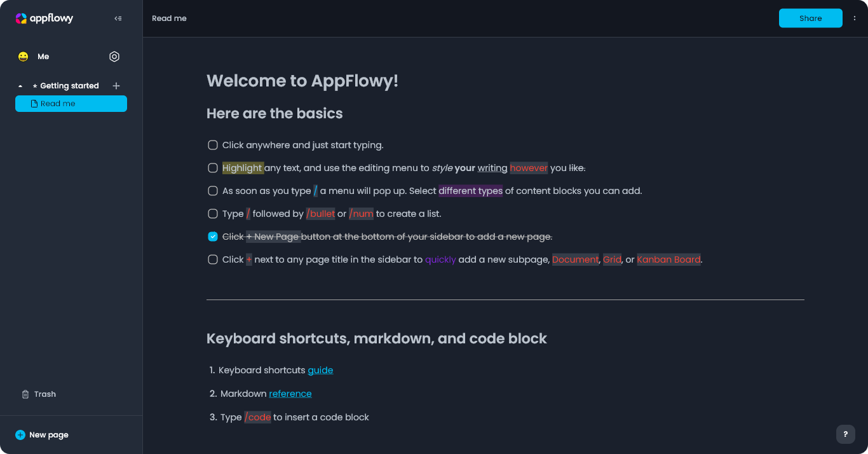Check the 'Type / followed by /bullet' checkbox
Image resolution: width=868 pixels, height=454 pixels.
coord(213,214)
